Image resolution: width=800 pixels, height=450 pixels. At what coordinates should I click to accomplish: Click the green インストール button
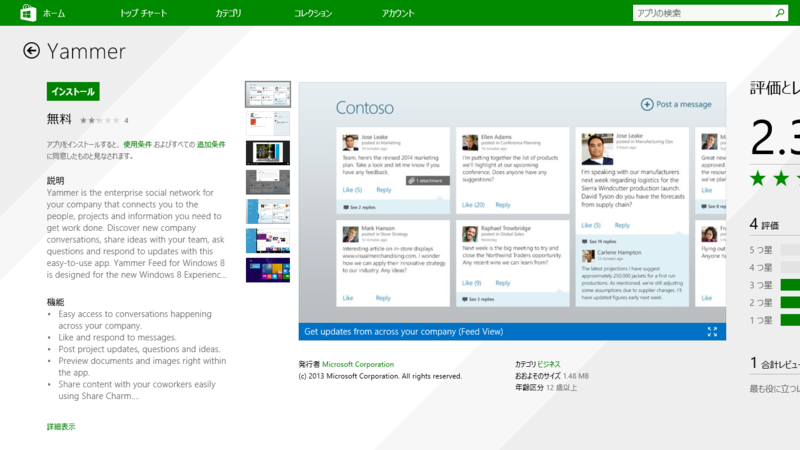(x=73, y=91)
